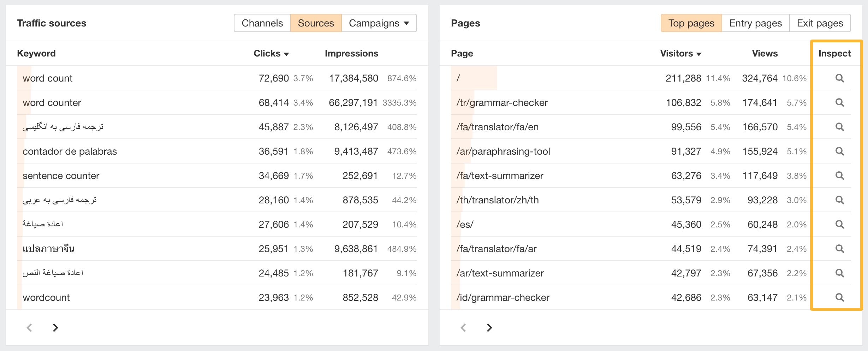Sort keywords by Clicks column

coord(271,53)
